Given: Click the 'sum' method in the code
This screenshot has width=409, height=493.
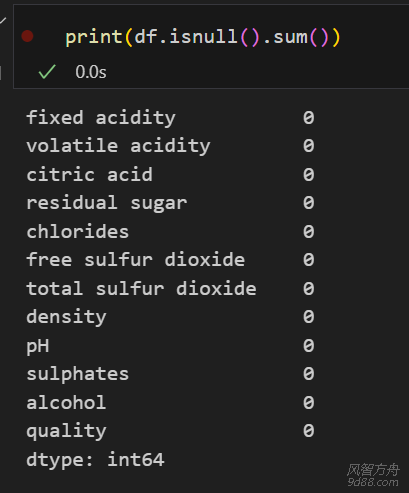Looking at the screenshot, I should click(x=290, y=37).
